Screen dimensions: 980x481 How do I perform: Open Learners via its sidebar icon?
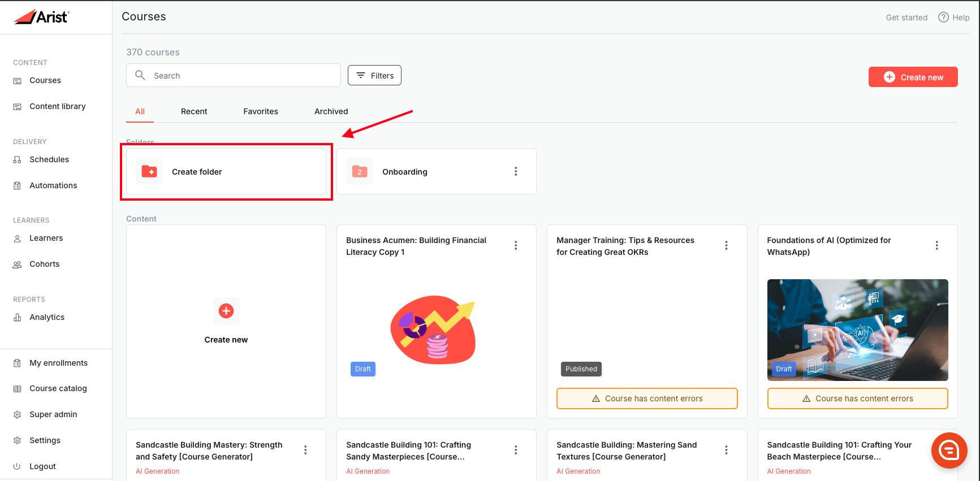pos(18,239)
